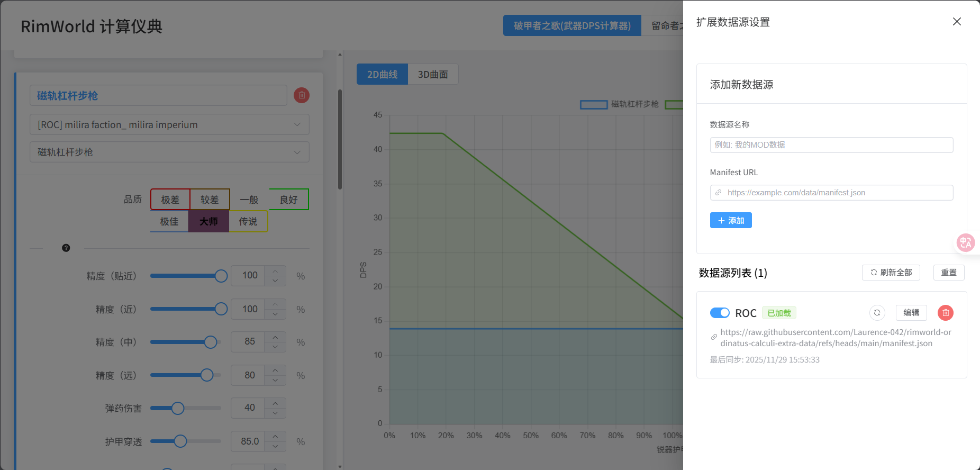The height and width of the screenshot is (470, 980).
Task: Switch to the 3D曲面 tab
Action: pyautogui.click(x=433, y=75)
